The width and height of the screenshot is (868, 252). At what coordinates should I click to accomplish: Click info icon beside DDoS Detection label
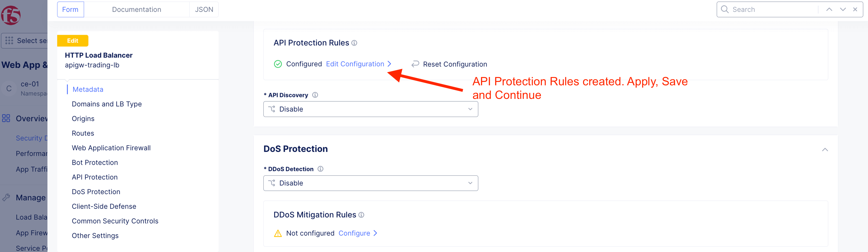(x=320, y=169)
